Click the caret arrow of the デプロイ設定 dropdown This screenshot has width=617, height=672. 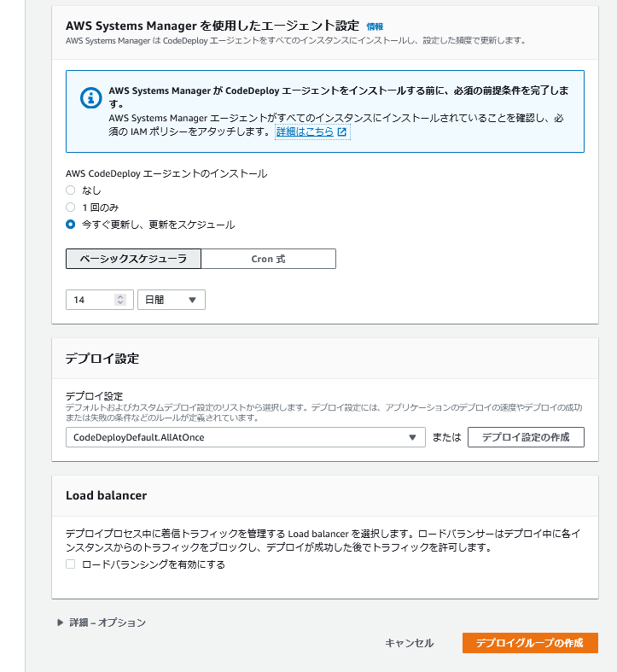click(412, 437)
